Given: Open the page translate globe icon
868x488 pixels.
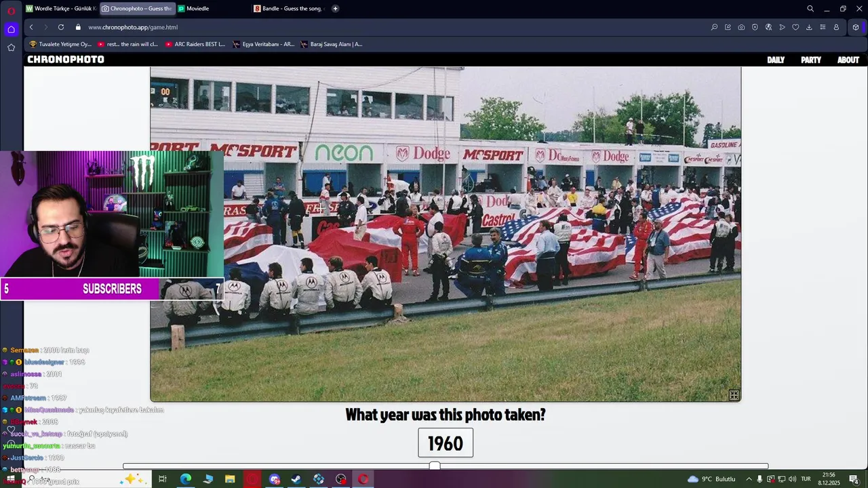Looking at the screenshot, I should point(768,27).
